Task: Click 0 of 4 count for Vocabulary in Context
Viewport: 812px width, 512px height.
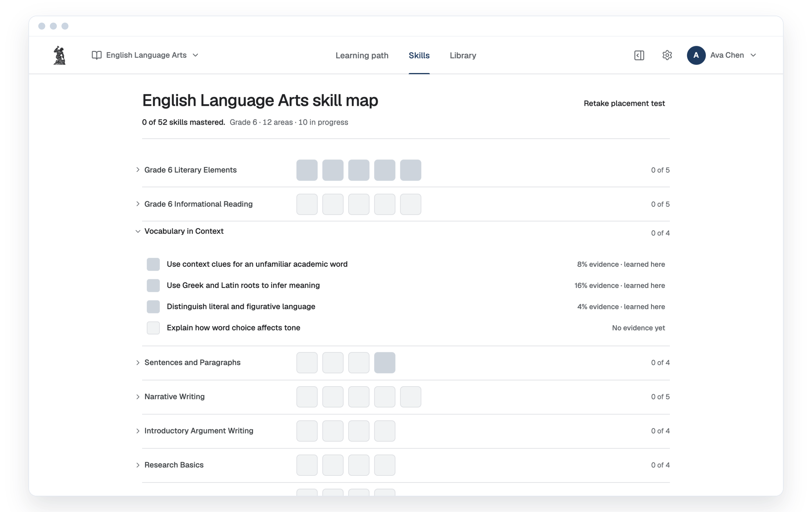Action: pyautogui.click(x=660, y=233)
